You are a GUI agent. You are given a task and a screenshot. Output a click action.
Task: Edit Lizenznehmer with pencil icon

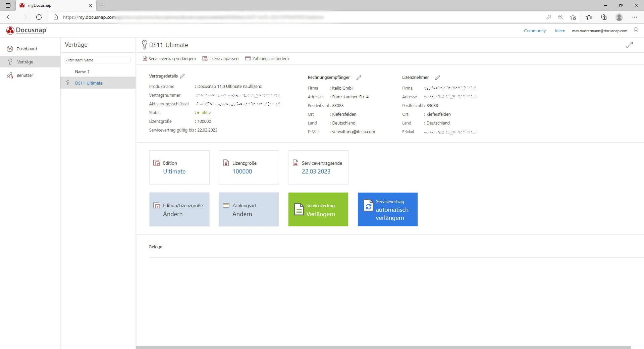(438, 78)
